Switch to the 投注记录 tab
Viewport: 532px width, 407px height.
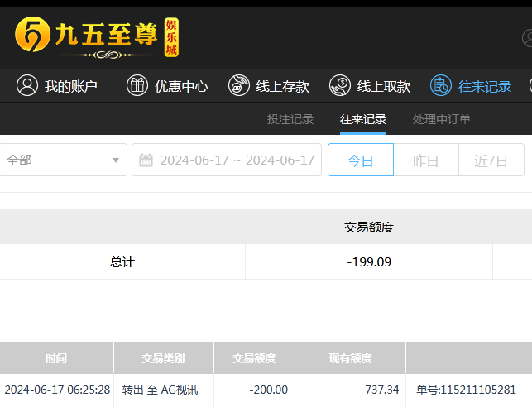[290, 119]
